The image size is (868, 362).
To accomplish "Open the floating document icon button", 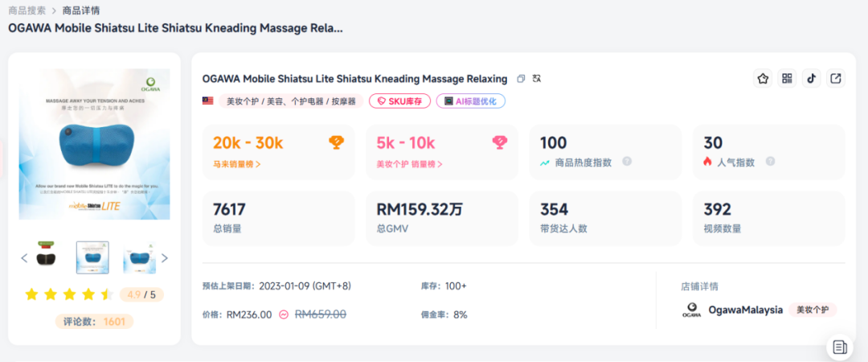I will coord(840,348).
